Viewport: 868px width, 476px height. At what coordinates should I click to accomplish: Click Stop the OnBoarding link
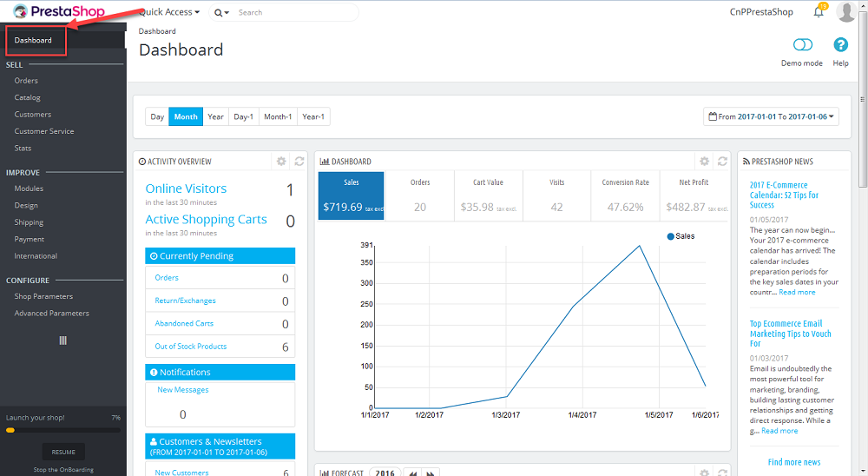pyautogui.click(x=63, y=469)
